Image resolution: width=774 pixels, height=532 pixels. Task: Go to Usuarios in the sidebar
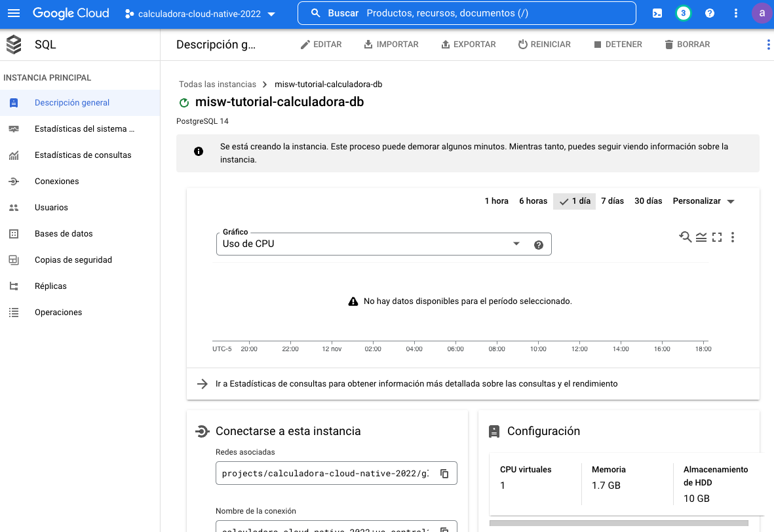tap(80, 207)
